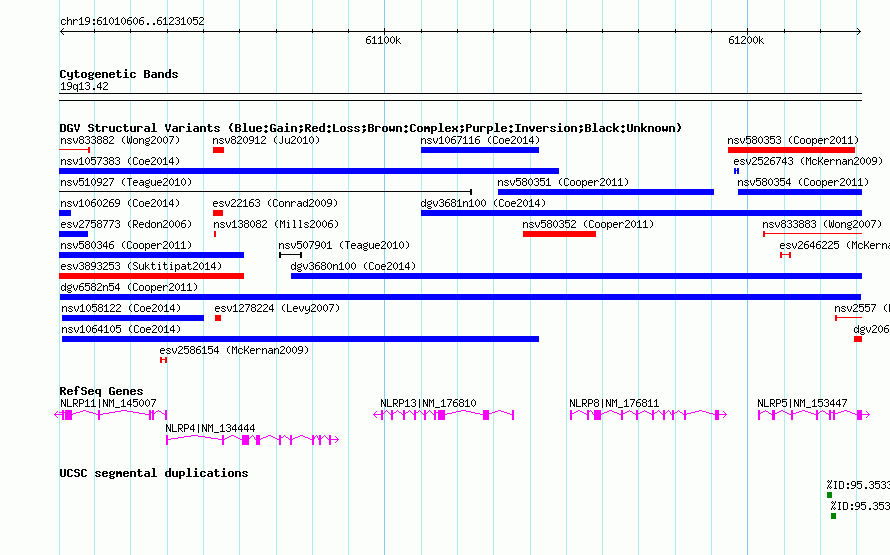Select the nsv580346 (Cooper2011) blue bar
This screenshot has height=555, width=890.
click(x=152, y=255)
